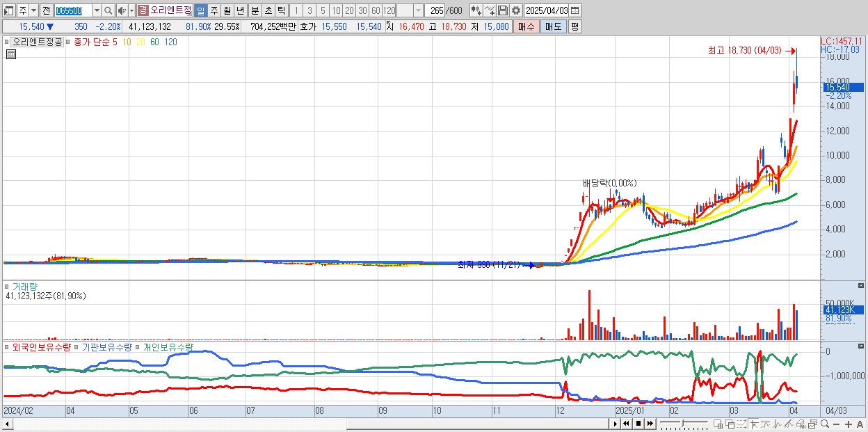Click the red 경 warning badge
The width and height of the screenshot is (868, 432).
143,10
